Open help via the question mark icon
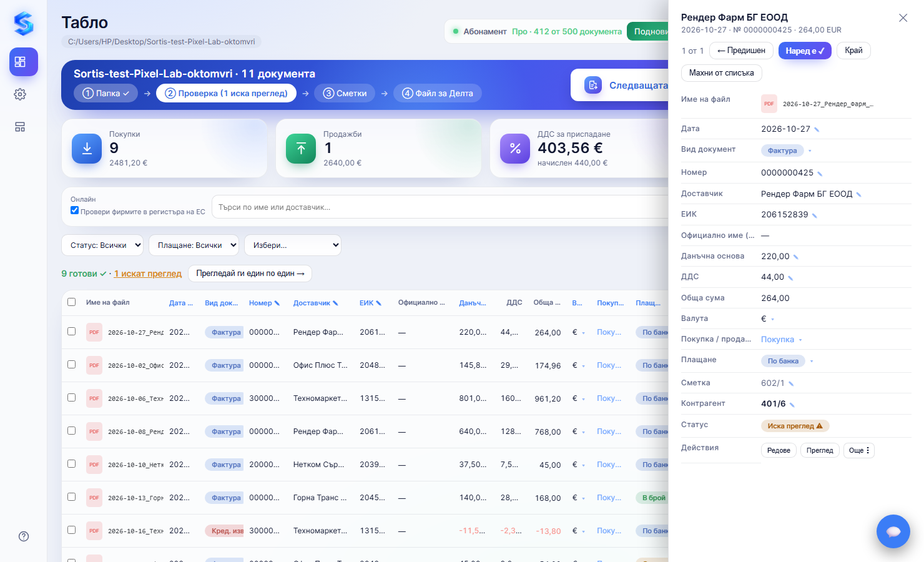The width and height of the screenshot is (924, 562). [x=24, y=536]
